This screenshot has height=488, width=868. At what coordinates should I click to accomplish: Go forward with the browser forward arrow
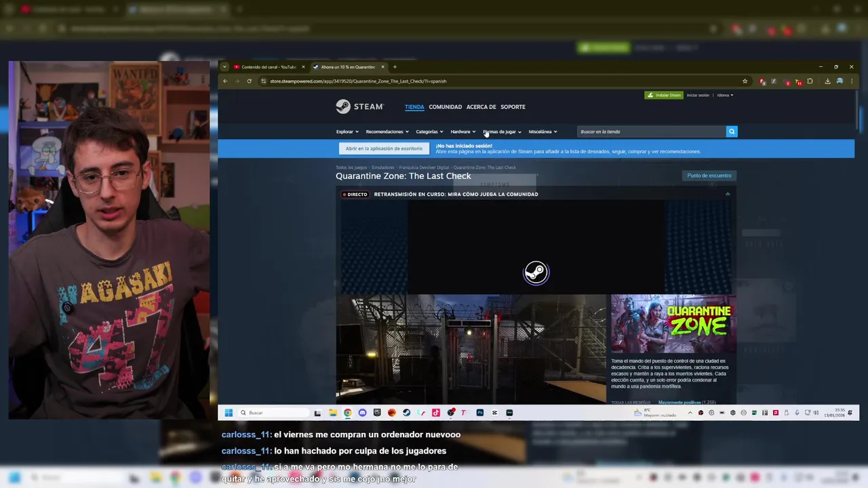[x=237, y=81]
